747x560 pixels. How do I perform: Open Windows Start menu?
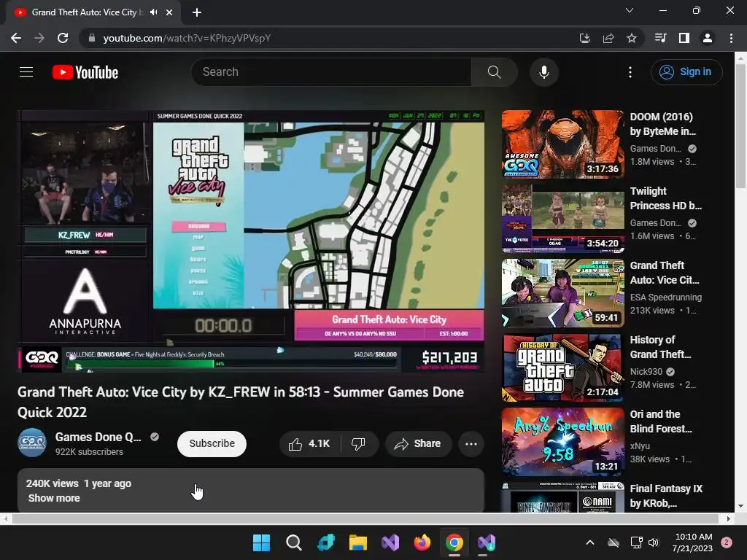[261, 542]
